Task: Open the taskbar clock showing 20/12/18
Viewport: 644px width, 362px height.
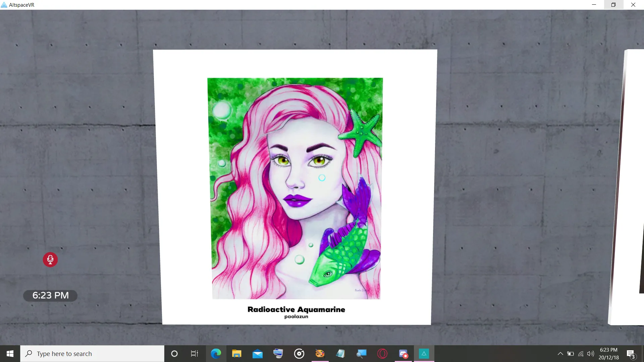Action: click(608, 354)
